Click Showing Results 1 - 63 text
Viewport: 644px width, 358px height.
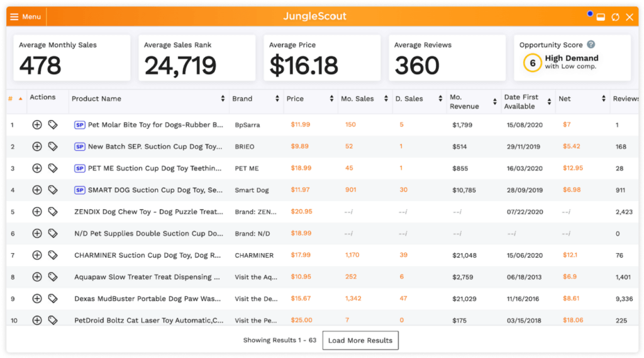click(x=280, y=340)
